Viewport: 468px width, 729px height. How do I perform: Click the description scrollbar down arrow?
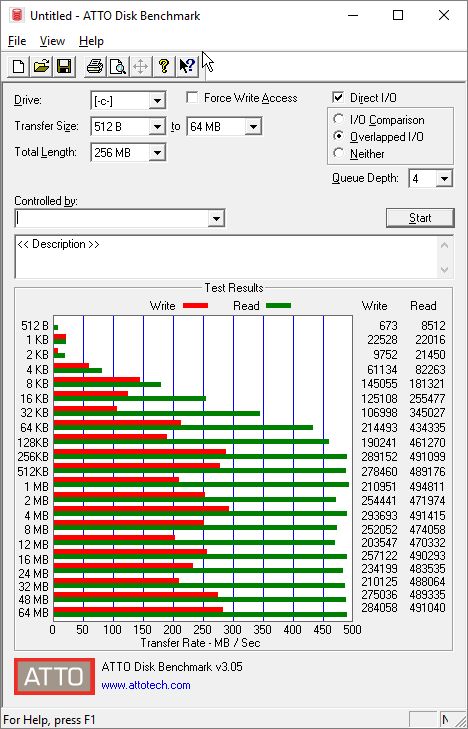[445, 270]
